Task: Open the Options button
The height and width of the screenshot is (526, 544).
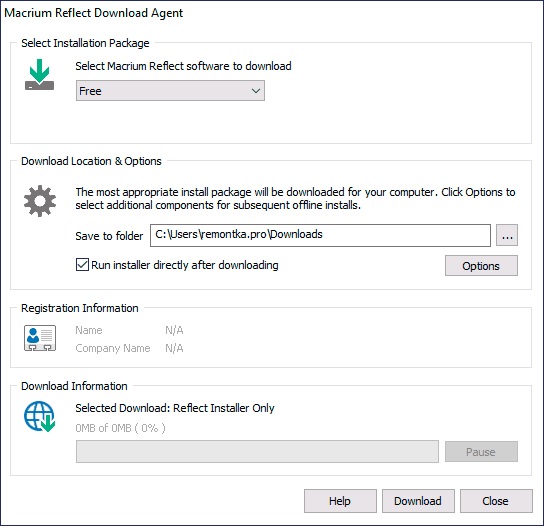Action: point(481,266)
